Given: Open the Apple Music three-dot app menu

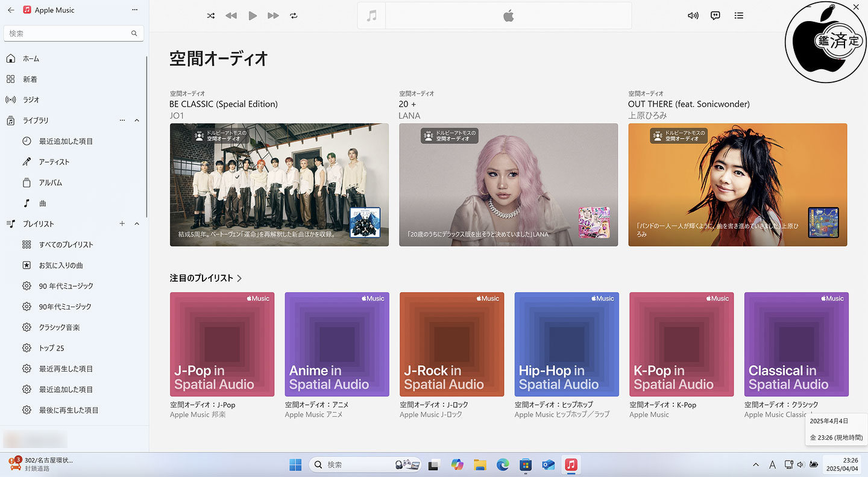Looking at the screenshot, I should (x=134, y=10).
